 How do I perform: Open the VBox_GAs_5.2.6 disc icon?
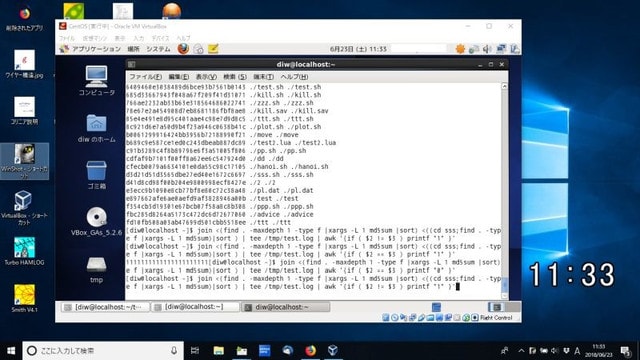[97, 222]
